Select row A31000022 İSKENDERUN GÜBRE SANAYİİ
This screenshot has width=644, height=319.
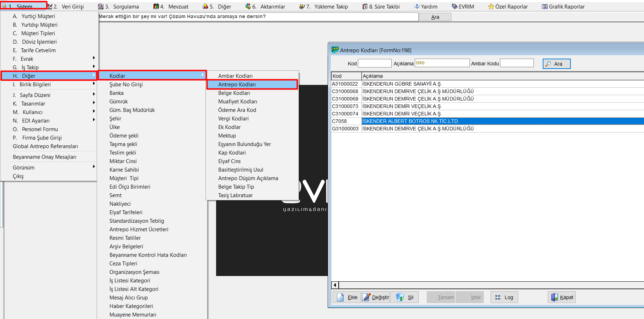tap(488, 84)
